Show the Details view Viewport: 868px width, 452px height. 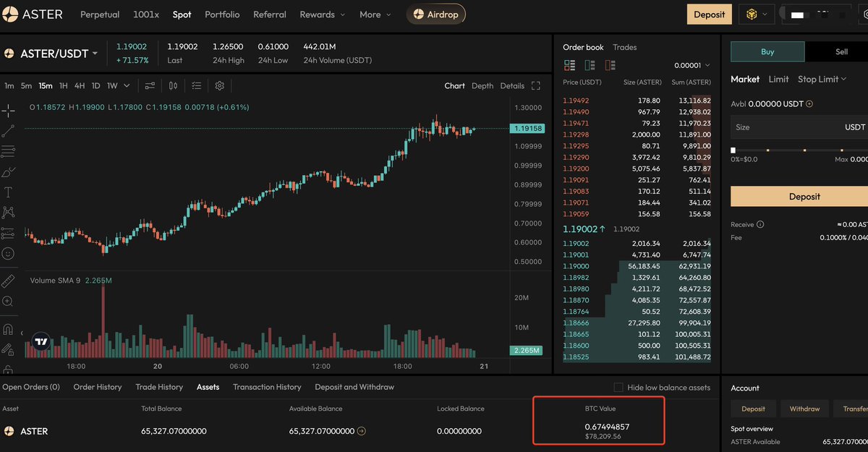tap(512, 85)
